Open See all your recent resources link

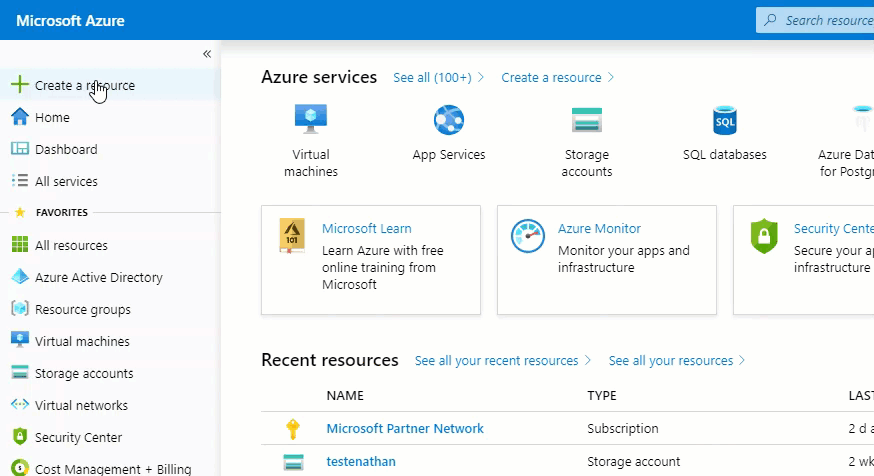[x=496, y=361]
